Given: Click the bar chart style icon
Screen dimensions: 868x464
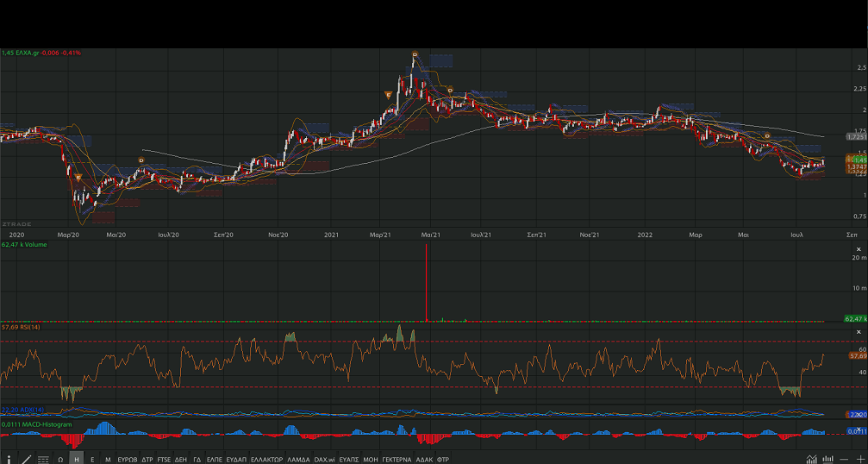Looking at the screenshot, I should 827,459.
